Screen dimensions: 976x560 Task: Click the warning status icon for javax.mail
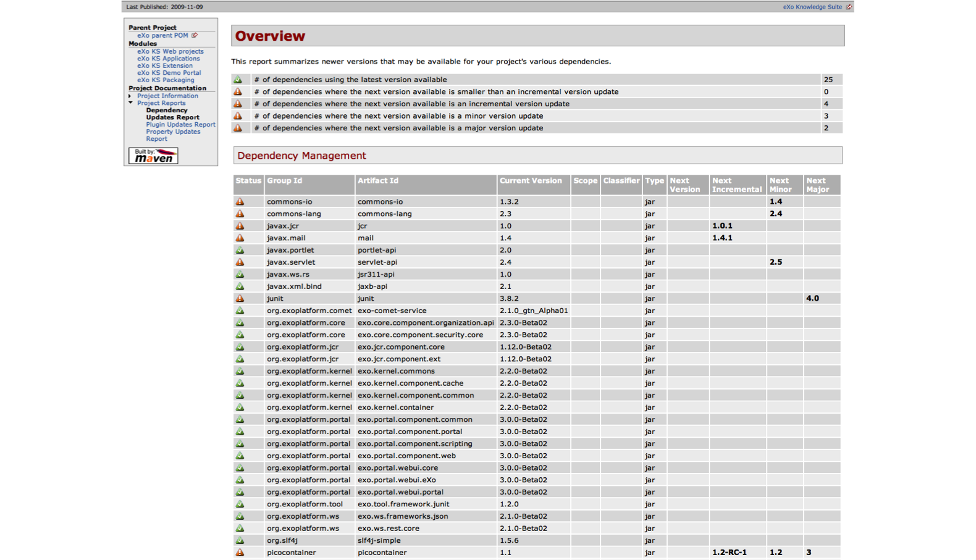click(x=240, y=238)
